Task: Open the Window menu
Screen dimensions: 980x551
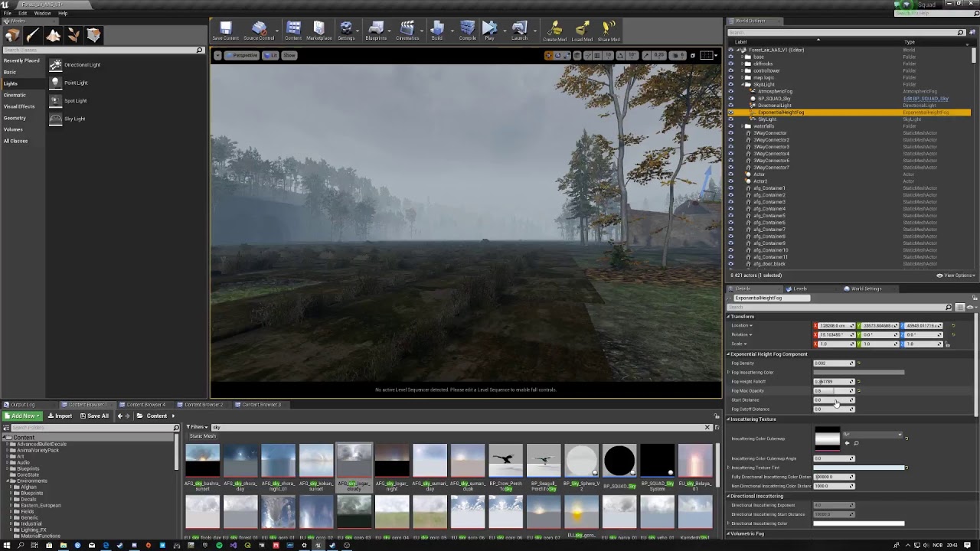Action: pyautogui.click(x=42, y=13)
